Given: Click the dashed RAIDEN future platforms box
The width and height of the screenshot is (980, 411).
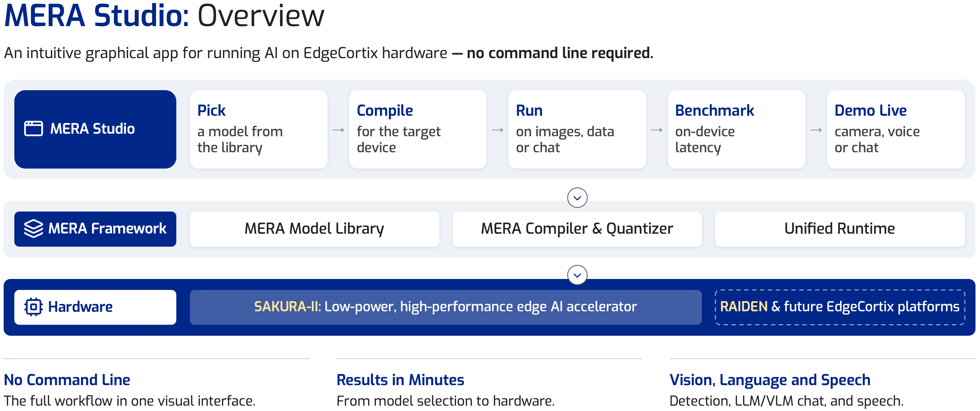Looking at the screenshot, I should coord(840,307).
